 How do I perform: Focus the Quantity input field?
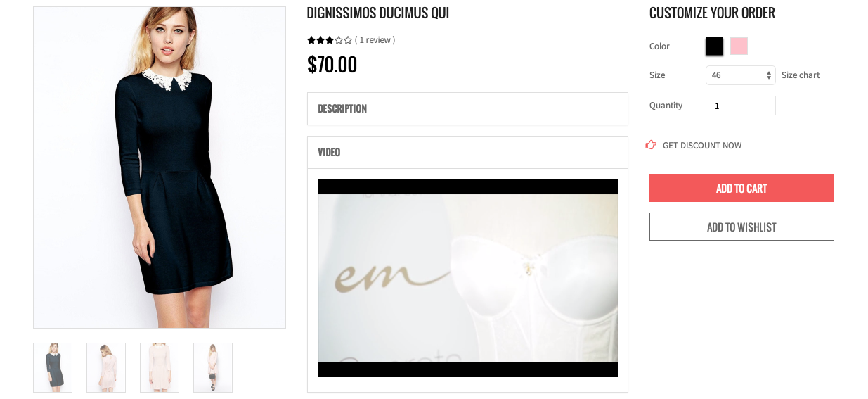tap(741, 106)
